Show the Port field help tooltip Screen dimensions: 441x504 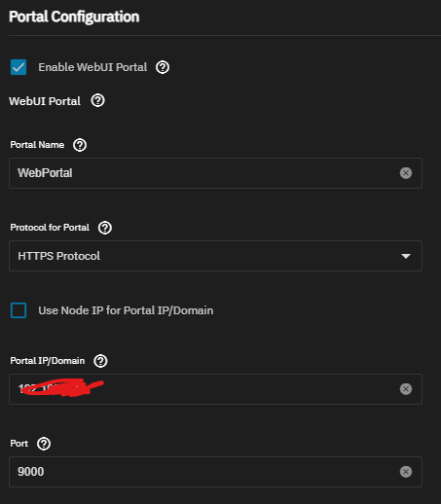coord(44,444)
